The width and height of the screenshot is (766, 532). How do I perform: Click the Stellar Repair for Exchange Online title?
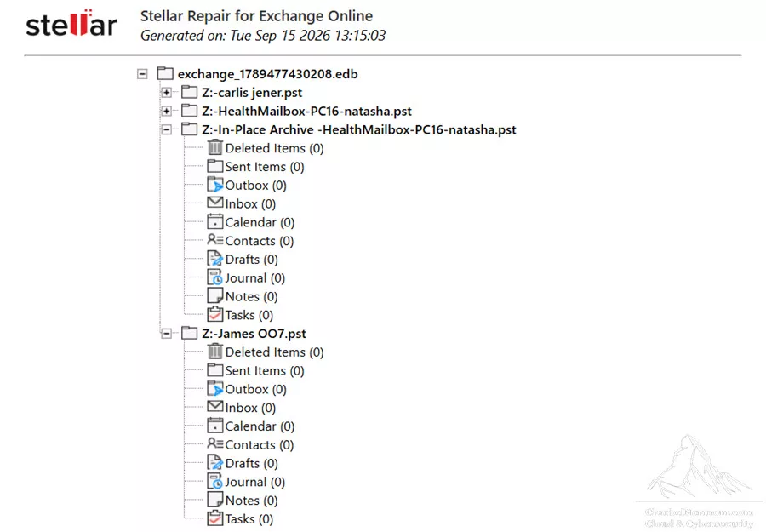coord(256,16)
